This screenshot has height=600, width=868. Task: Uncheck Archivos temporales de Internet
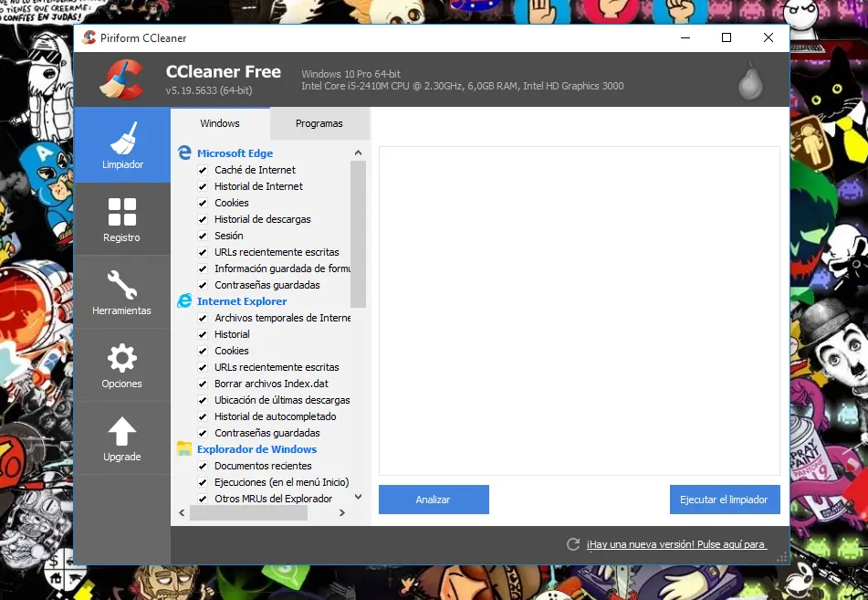coord(203,318)
